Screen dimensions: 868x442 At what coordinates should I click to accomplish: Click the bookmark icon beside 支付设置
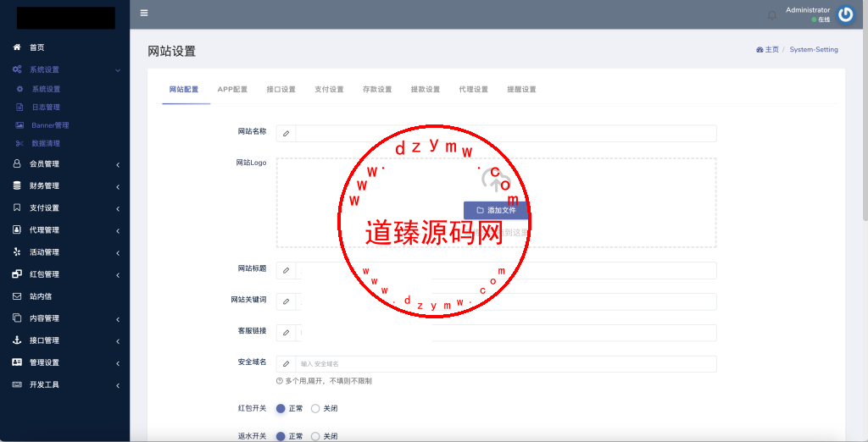pos(17,208)
